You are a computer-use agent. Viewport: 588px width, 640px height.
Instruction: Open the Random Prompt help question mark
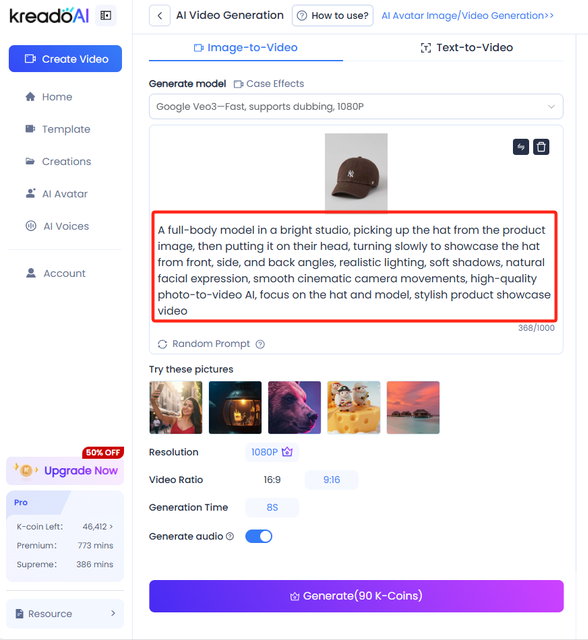260,344
